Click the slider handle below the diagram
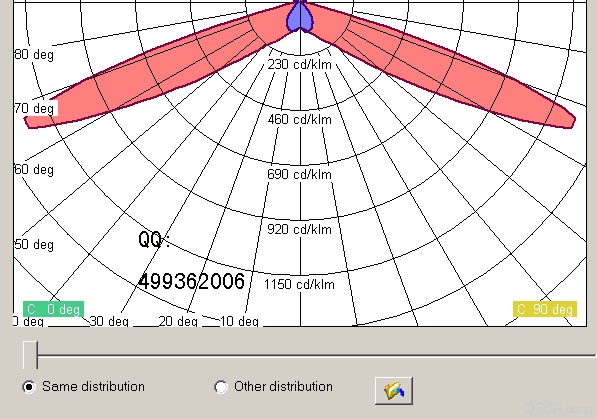The width and height of the screenshot is (597, 419). point(30,355)
